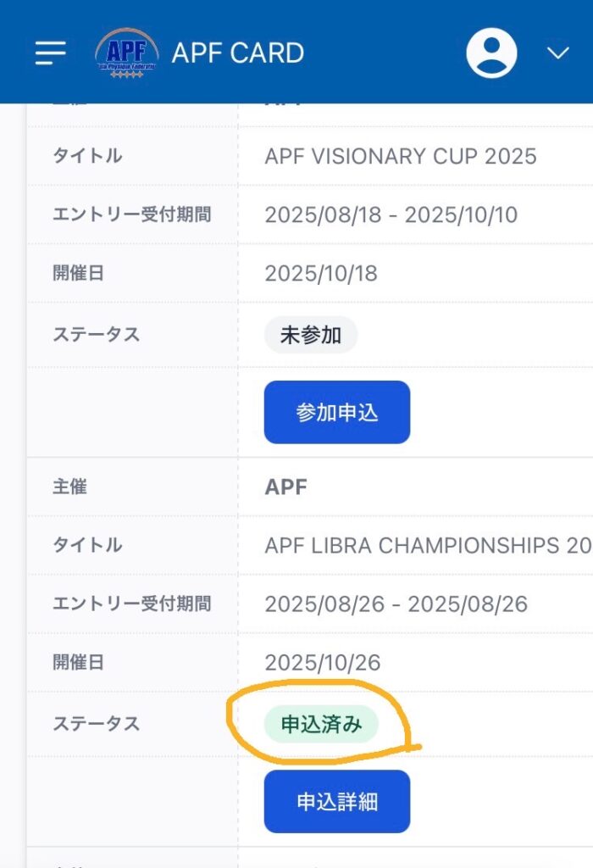Click entry period 2025/08/18 - 2025/10/10
The image size is (593, 868).
tap(391, 215)
